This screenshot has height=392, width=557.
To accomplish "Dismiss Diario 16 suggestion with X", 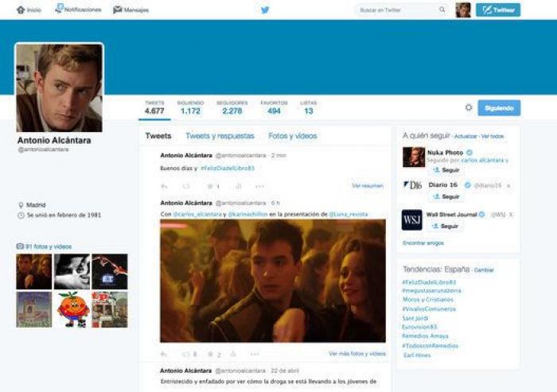I will coord(508,186).
